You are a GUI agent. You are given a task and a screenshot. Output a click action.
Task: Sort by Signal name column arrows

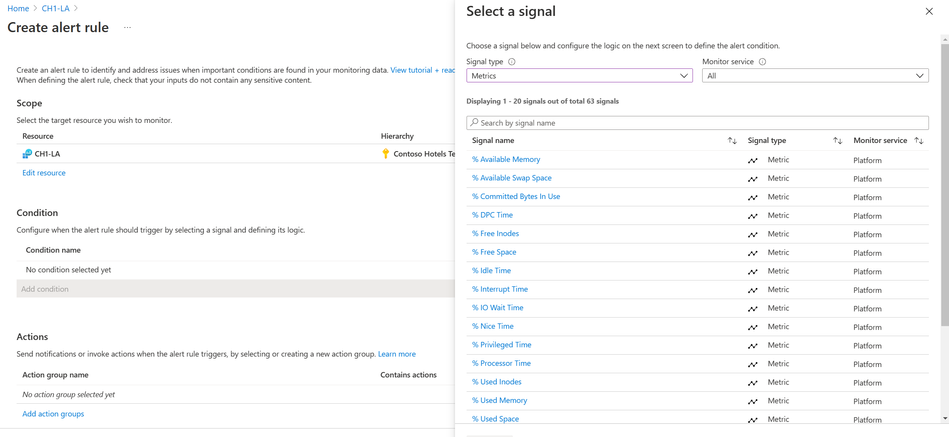click(x=732, y=141)
